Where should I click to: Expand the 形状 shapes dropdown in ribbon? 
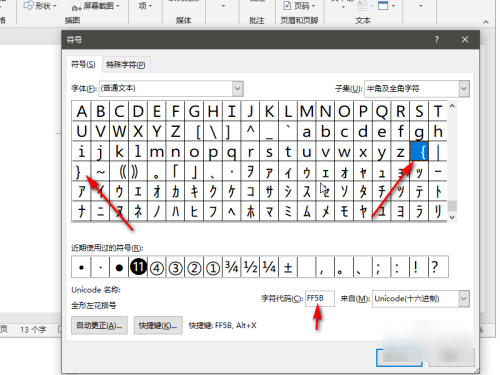click(55, 6)
